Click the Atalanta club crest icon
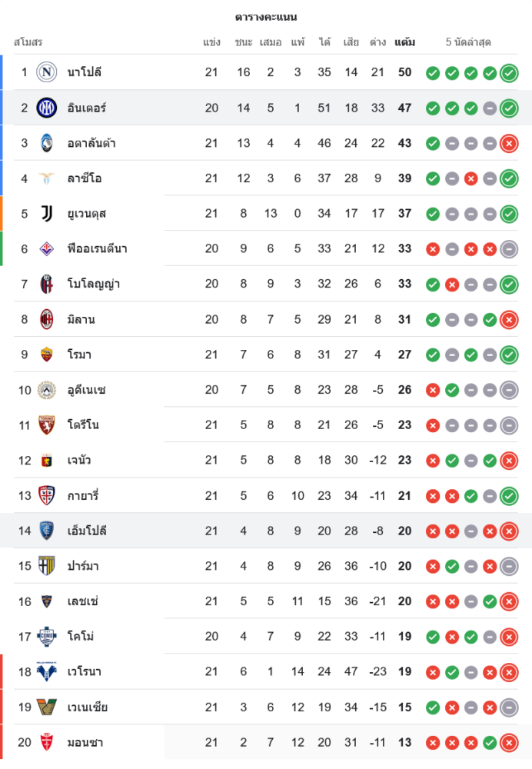Screen dimensions: 532x769 tap(47, 143)
